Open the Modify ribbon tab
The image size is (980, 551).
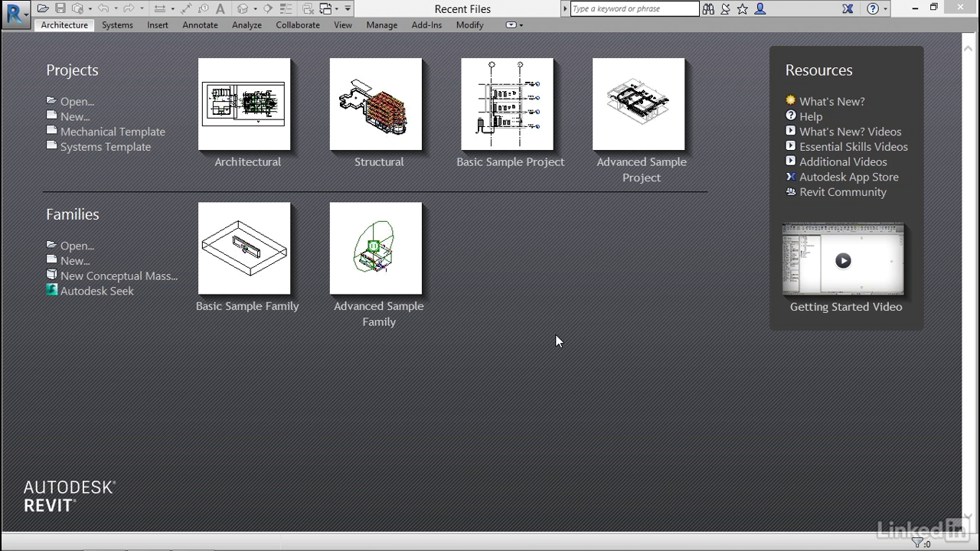coord(469,24)
